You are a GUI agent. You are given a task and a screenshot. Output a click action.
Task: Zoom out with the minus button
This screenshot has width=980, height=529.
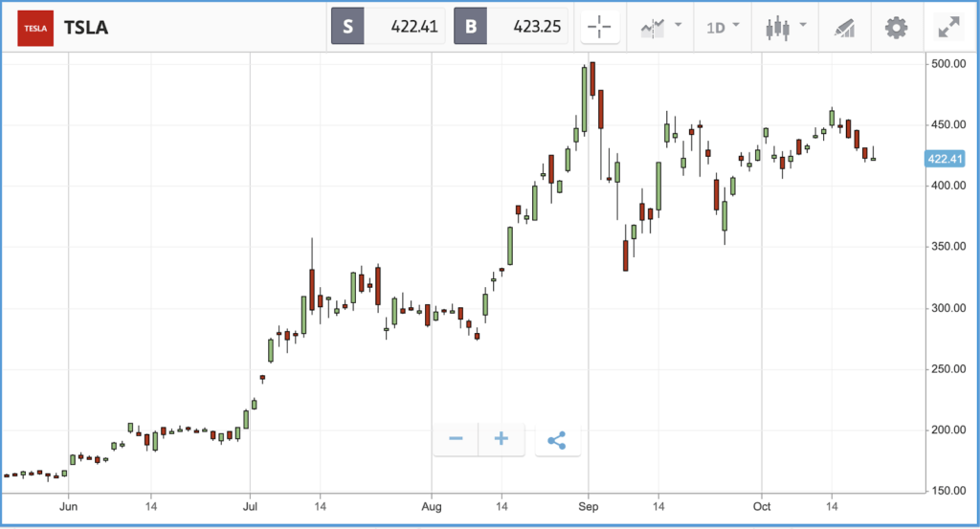pyautogui.click(x=456, y=439)
